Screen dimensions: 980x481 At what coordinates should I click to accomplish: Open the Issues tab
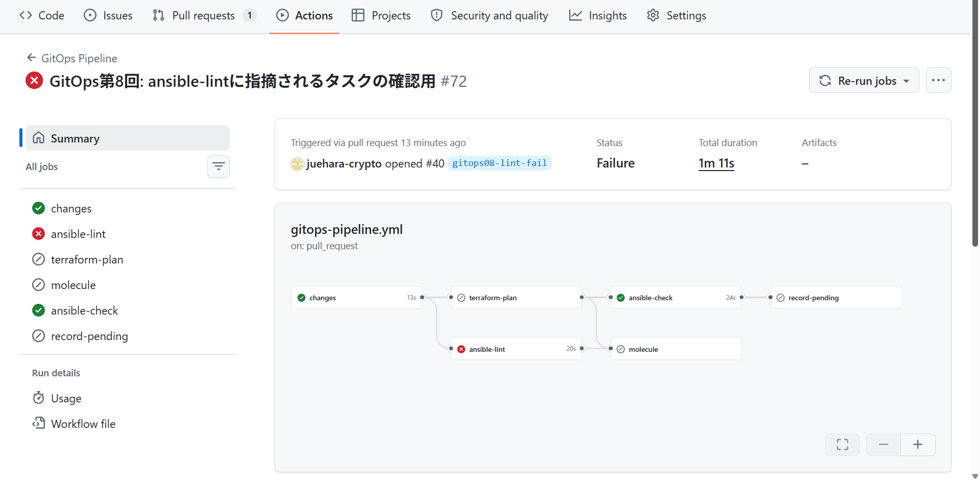108,15
